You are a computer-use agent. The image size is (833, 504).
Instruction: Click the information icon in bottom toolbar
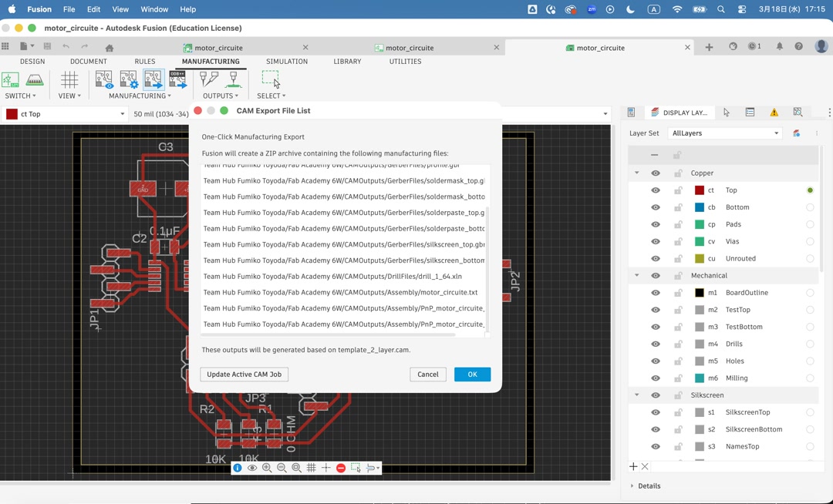click(x=238, y=468)
